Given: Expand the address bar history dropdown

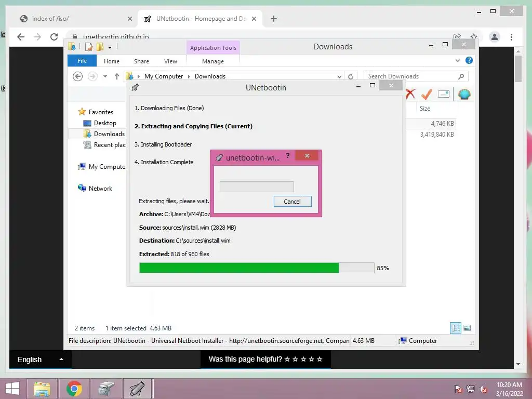Looking at the screenshot, I should 339,76.
